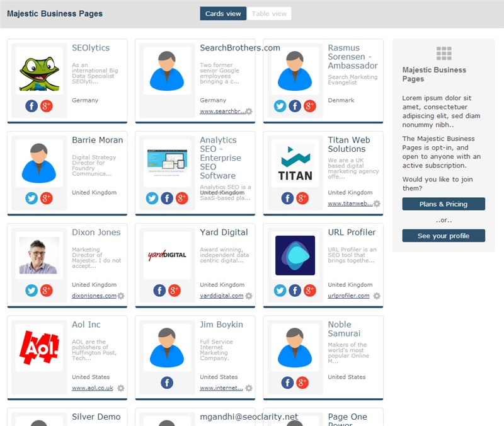Click the Silver Demo card title
The width and height of the screenshot is (504, 426).
click(96, 417)
